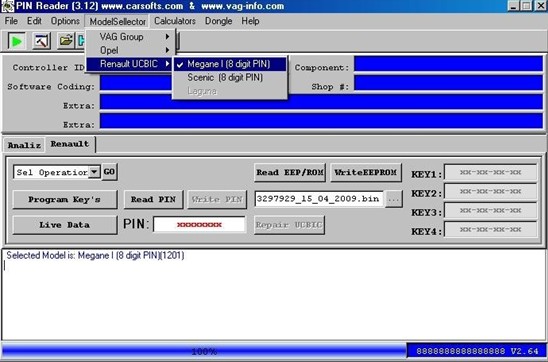Open the Dongle menu
This screenshot has width=548, height=362.
pyautogui.click(x=218, y=21)
